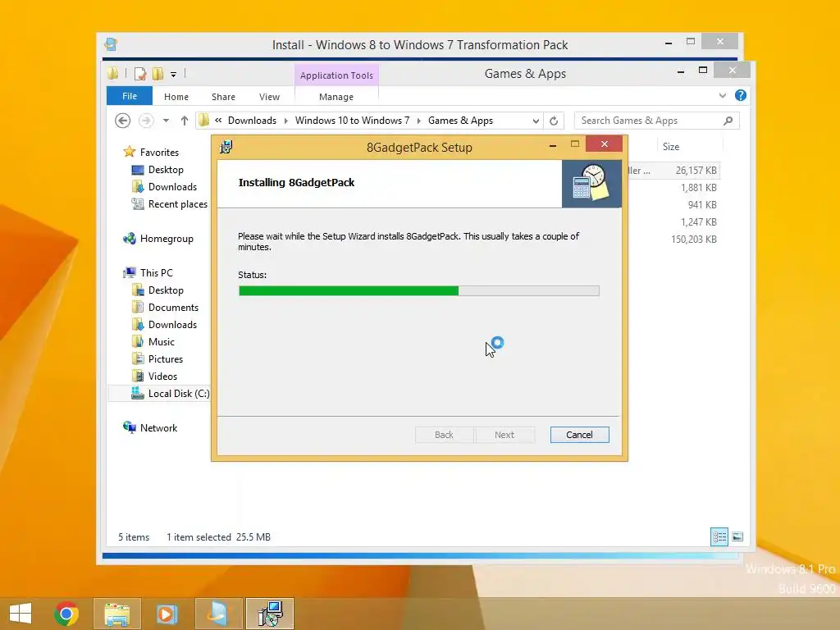Screen dimensions: 840x630
Task: Click the installation status progress bar
Action: (x=419, y=290)
